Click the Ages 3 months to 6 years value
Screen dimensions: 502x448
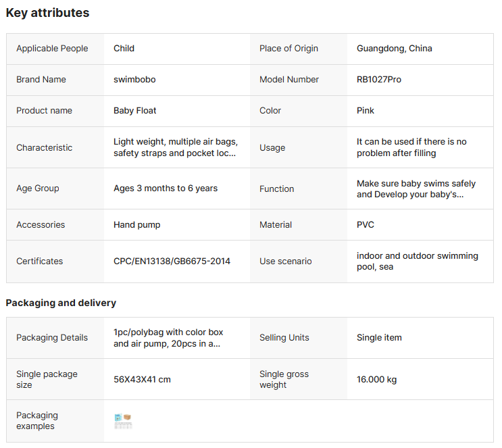coord(166,188)
